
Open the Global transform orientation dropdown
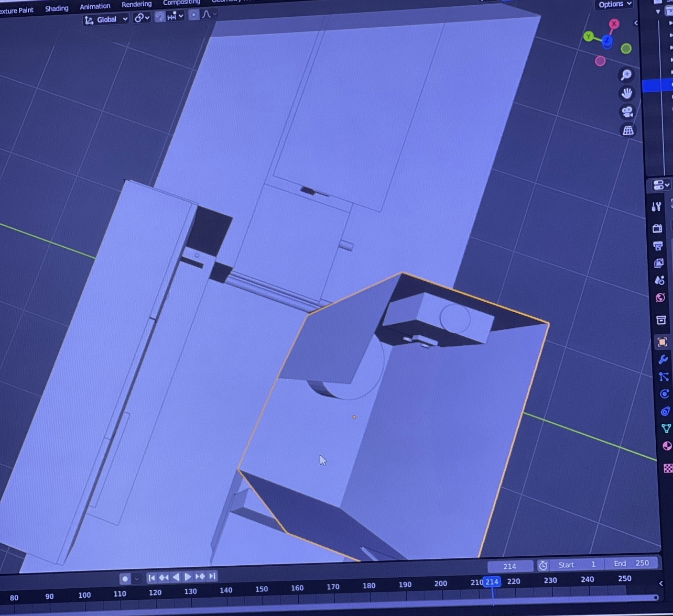(106, 19)
